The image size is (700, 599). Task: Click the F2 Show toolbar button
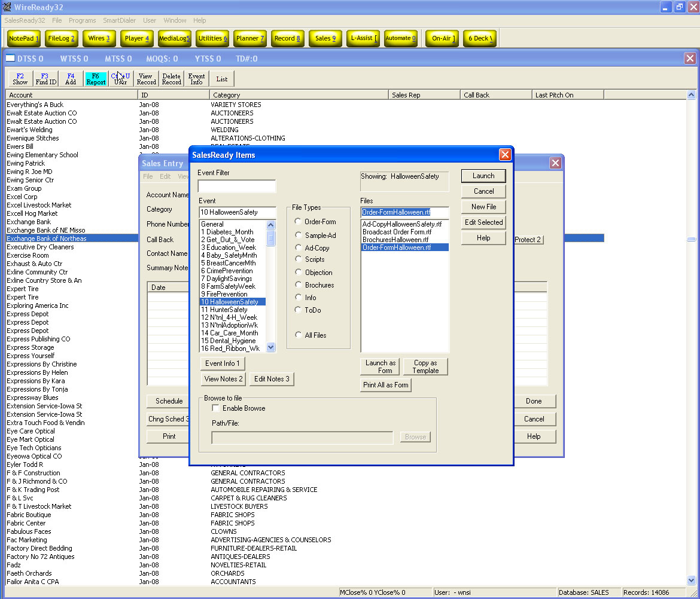pyautogui.click(x=20, y=79)
